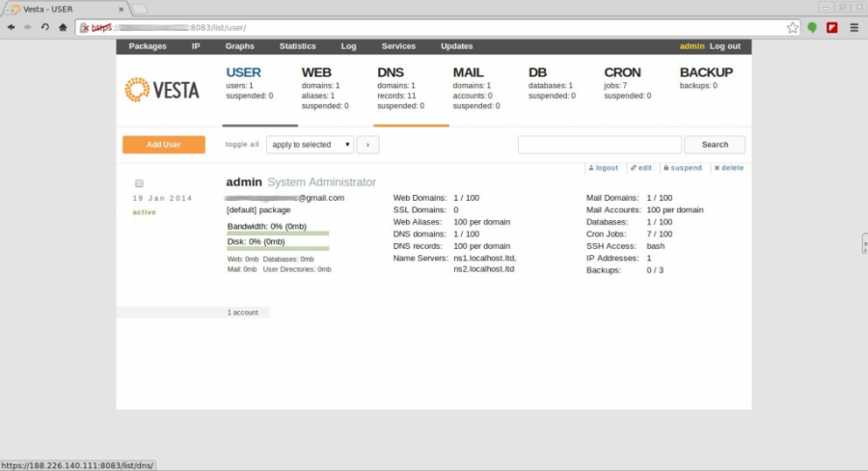The image size is (868, 471).
Task: Open Chrome hamburger menu
Action: (854, 27)
